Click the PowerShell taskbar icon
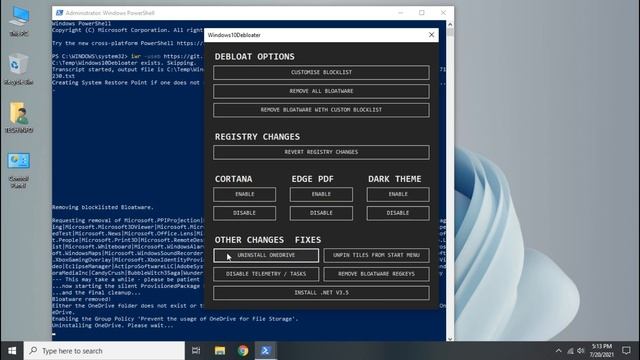 (x=266, y=351)
